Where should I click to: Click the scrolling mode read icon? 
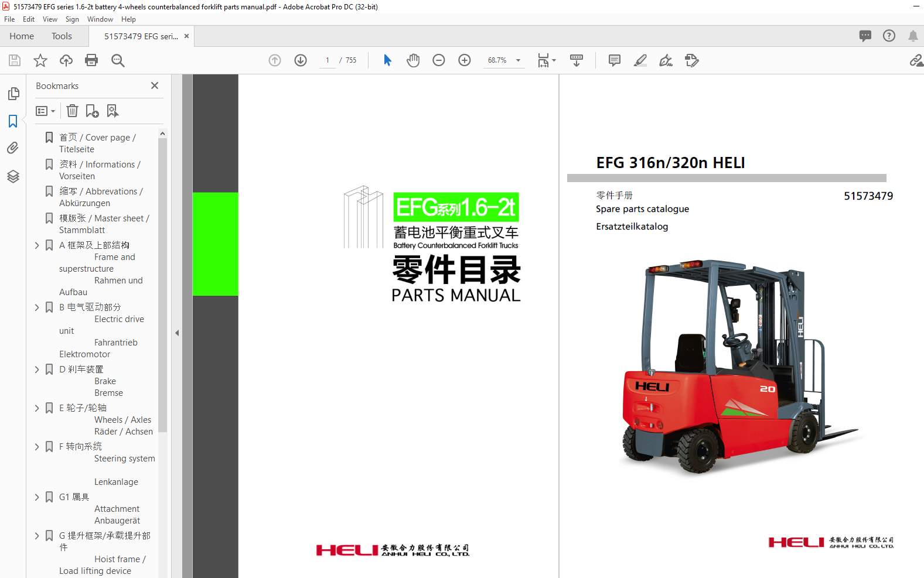click(577, 60)
